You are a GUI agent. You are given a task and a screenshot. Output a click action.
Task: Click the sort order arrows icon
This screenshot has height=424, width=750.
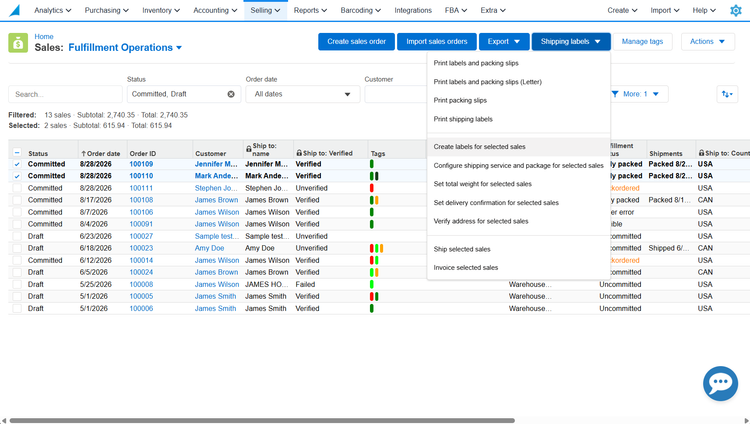[x=727, y=94]
